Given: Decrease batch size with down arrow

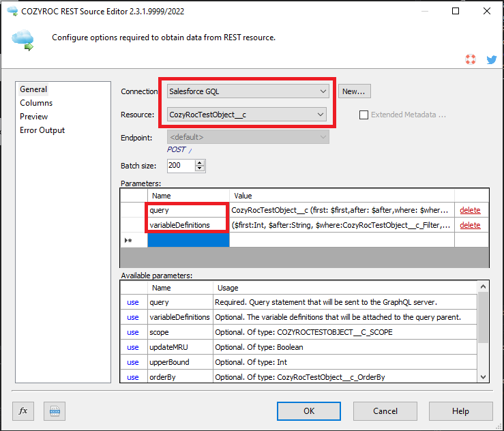Looking at the screenshot, I should click(x=200, y=168).
